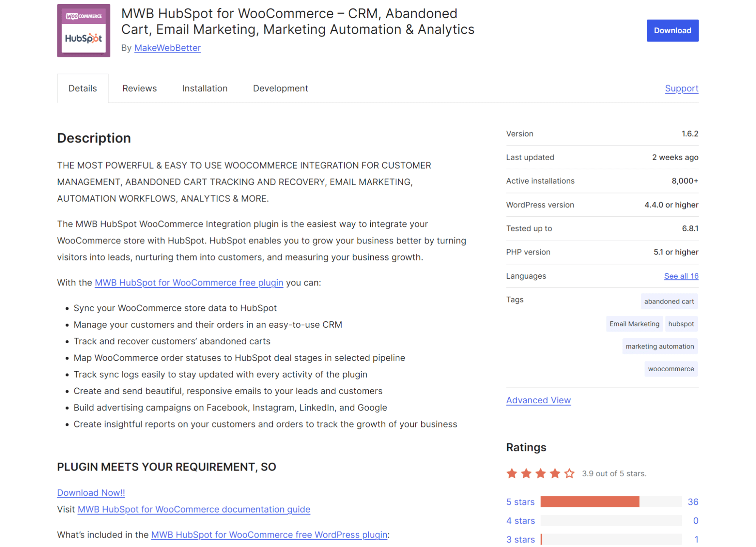Screen dimensions: 756x547
Task: Click the 4 stars rating link
Action: (x=520, y=521)
